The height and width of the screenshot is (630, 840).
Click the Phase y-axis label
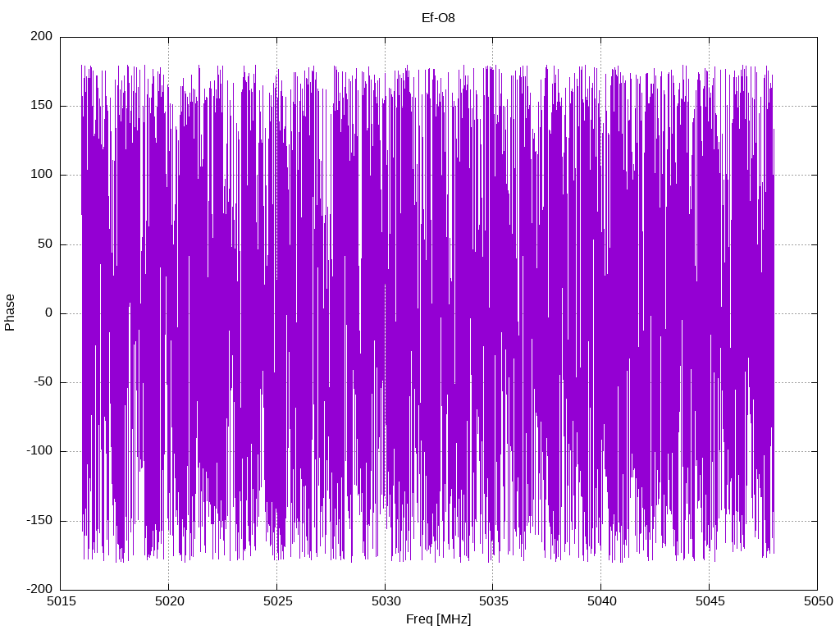click(x=10, y=313)
